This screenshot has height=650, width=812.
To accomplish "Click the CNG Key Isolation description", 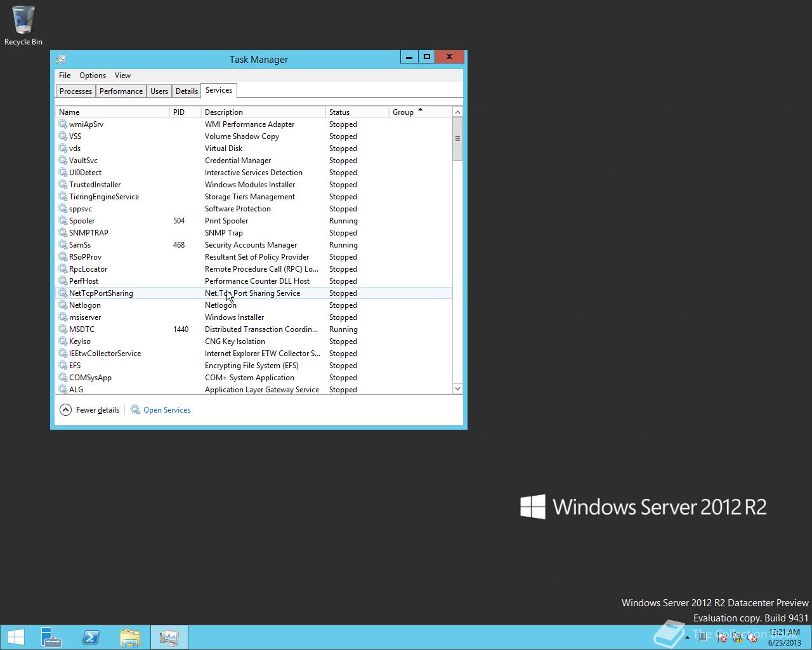I will pos(235,342).
